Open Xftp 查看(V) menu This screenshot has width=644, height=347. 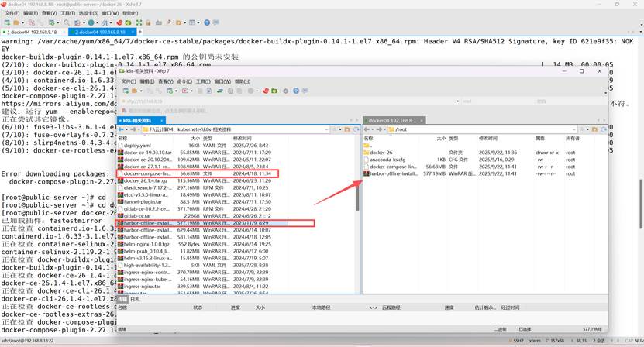tap(166, 81)
